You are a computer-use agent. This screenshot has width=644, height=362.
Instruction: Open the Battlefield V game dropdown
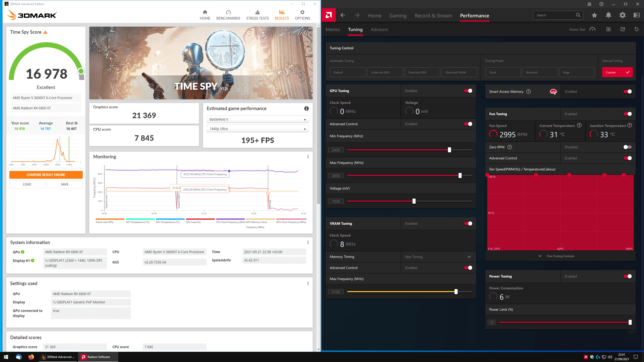pos(257,119)
